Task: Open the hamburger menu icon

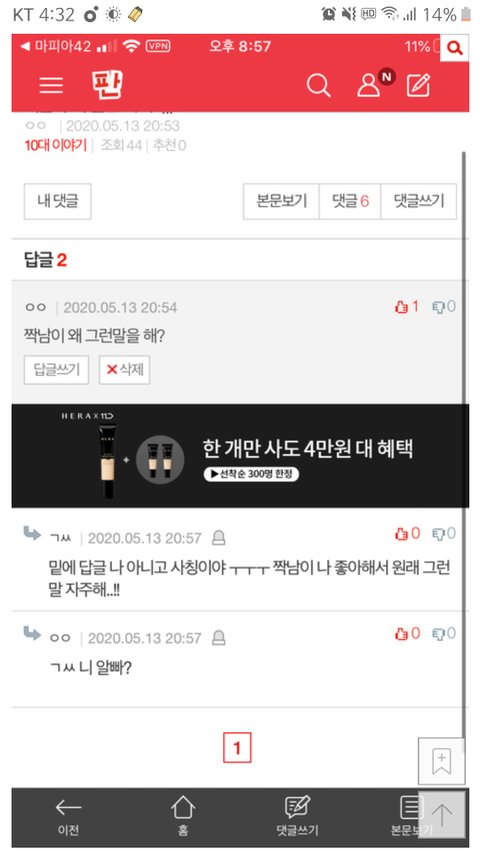Action: pyautogui.click(x=51, y=85)
